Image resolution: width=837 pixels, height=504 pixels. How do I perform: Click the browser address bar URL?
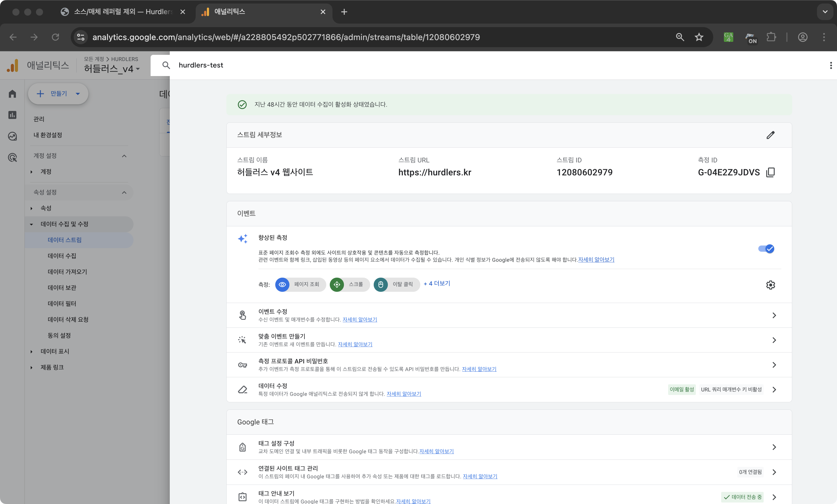[x=286, y=37]
